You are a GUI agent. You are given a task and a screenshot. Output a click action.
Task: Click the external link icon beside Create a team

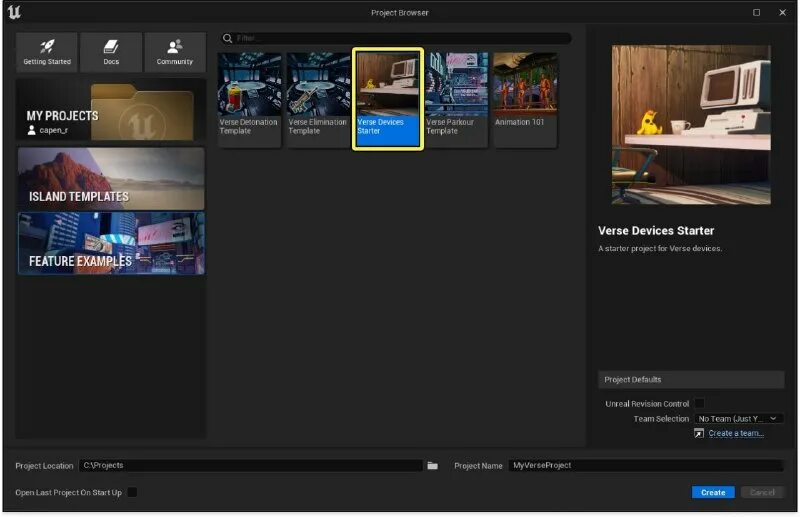click(699, 433)
